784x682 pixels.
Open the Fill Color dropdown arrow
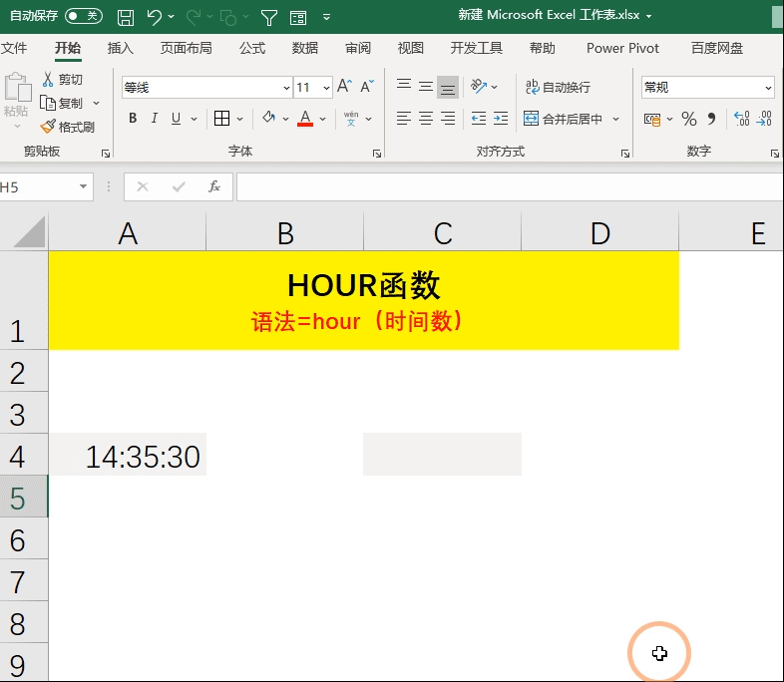coord(285,119)
